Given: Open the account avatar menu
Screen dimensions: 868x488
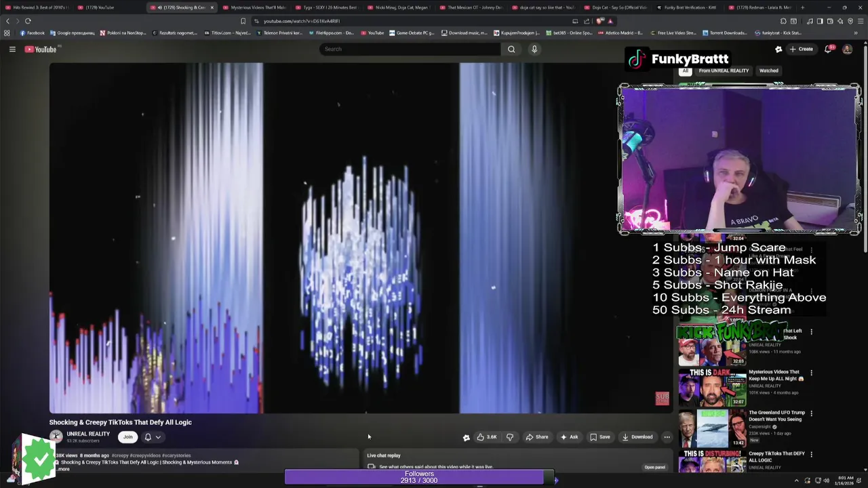Looking at the screenshot, I should [847, 49].
